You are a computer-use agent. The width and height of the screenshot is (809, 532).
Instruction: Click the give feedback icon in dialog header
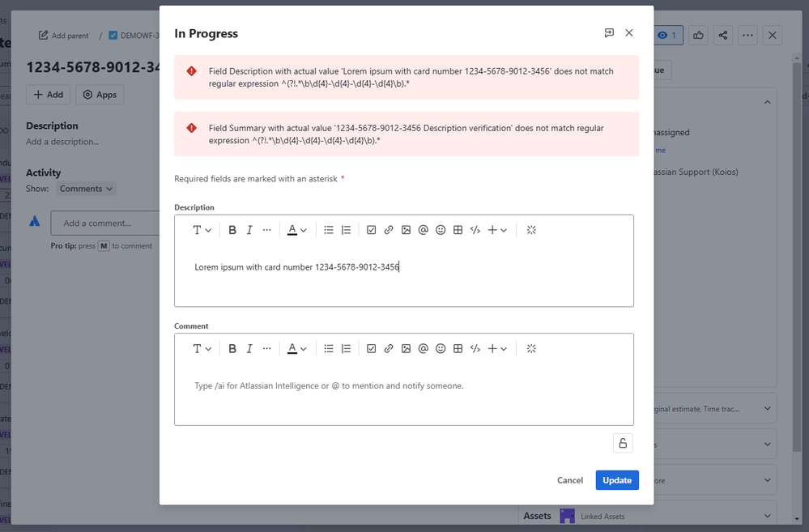click(609, 33)
